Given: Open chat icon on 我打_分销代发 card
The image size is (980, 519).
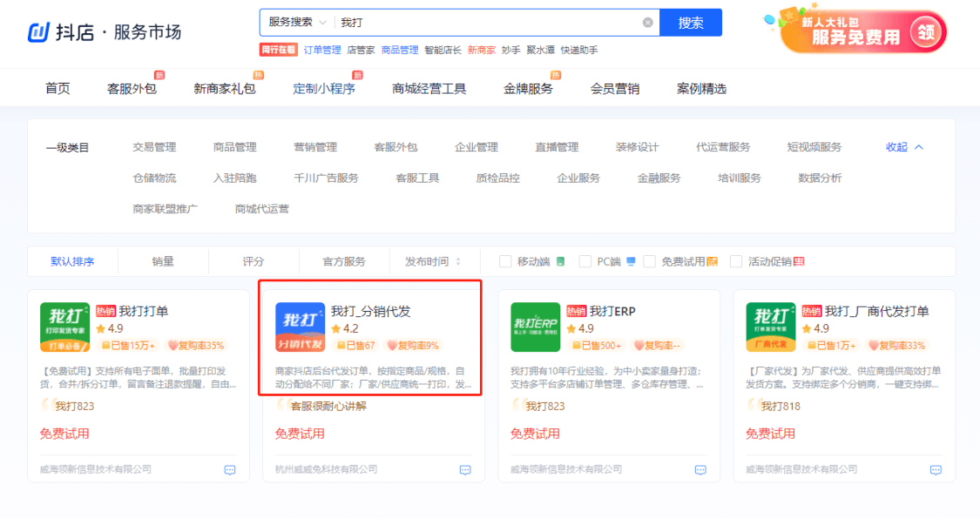Looking at the screenshot, I should (465, 469).
